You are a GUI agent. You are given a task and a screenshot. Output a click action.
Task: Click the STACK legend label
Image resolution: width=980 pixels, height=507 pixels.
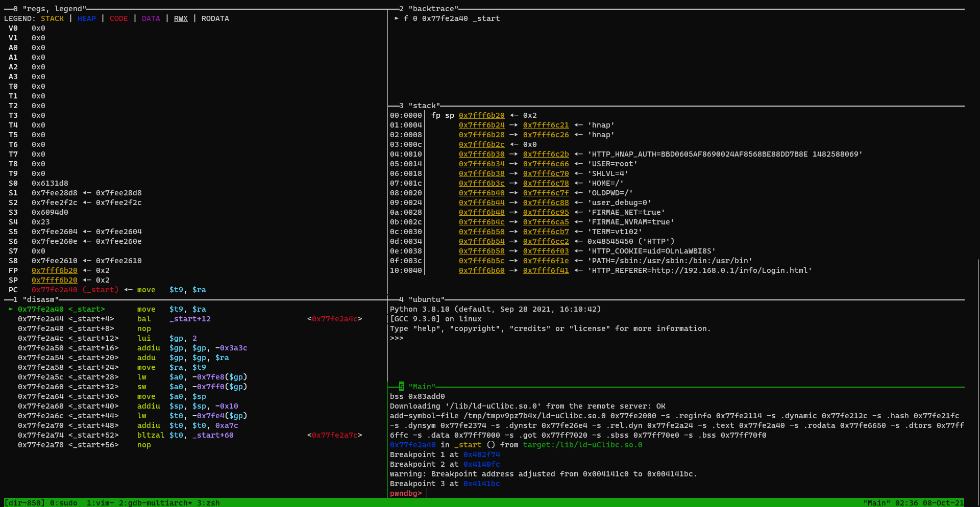[52, 18]
